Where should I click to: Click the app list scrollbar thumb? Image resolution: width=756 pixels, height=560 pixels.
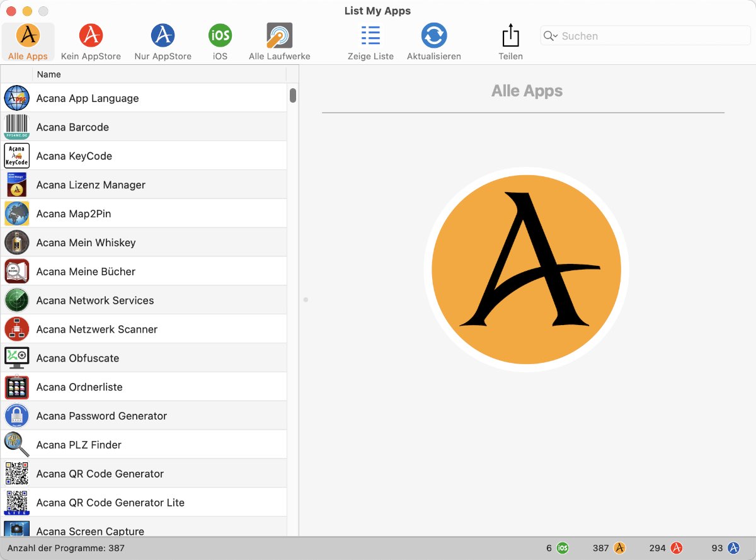[293, 96]
